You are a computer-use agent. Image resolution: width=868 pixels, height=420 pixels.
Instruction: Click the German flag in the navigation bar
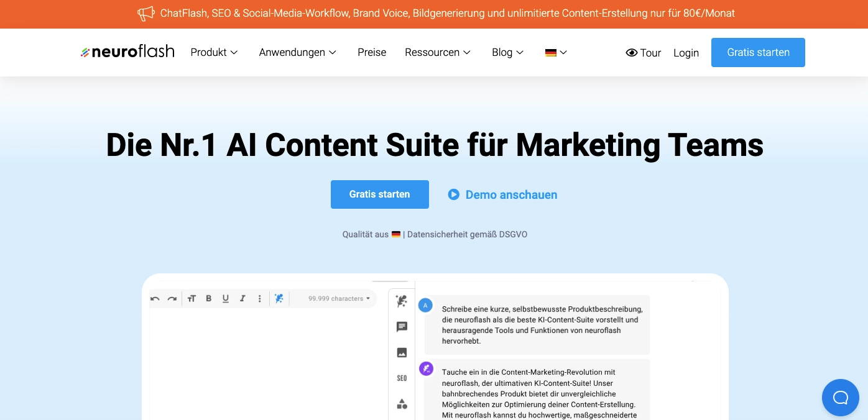point(551,53)
